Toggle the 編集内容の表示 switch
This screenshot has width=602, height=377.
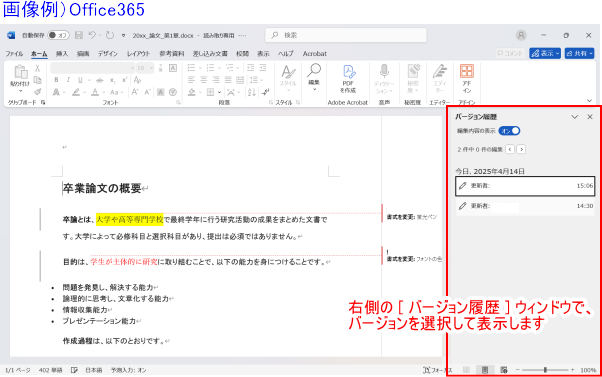(x=509, y=131)
